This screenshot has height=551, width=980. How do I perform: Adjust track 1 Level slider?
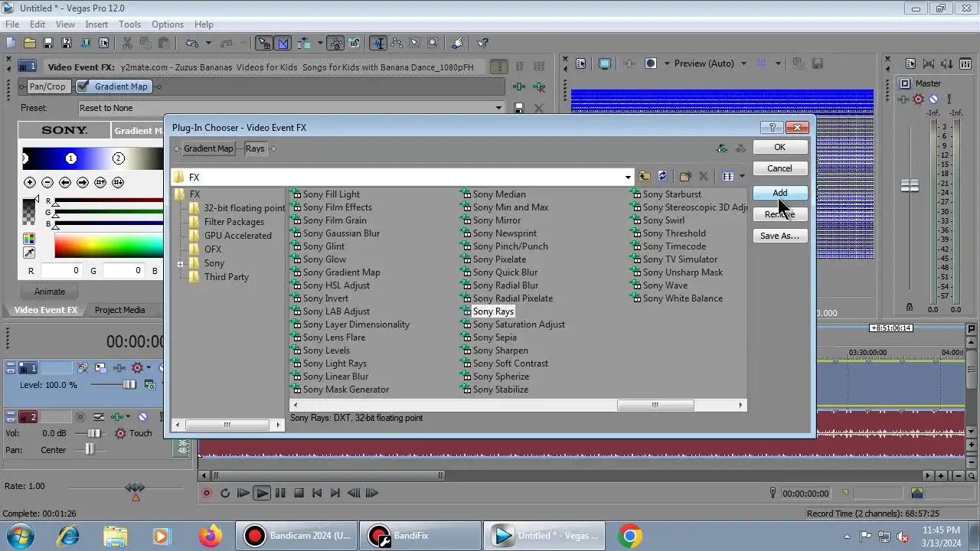pyautogui.click(x=129, y=385)
